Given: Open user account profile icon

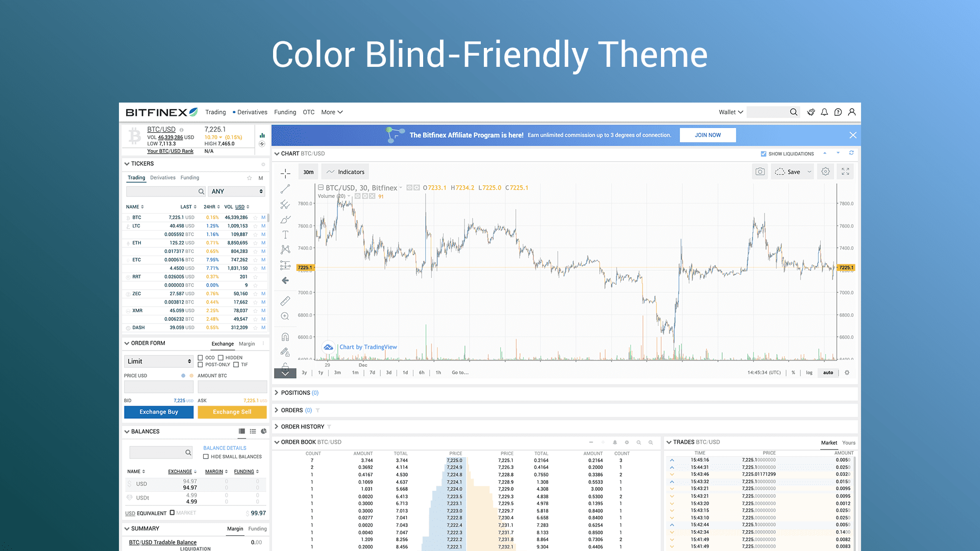Looking at the screenshot, I should (x=851, y=112).
